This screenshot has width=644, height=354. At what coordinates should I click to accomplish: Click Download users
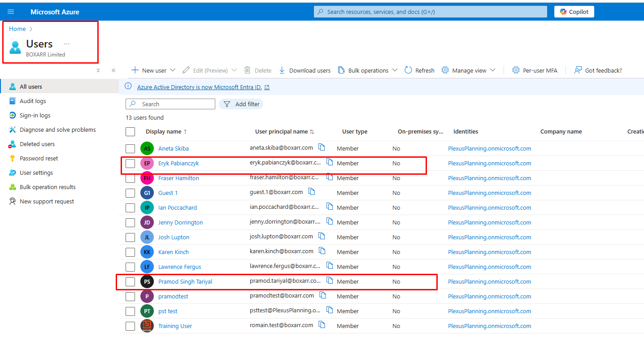pyautogui.click(x=305, y=70)
